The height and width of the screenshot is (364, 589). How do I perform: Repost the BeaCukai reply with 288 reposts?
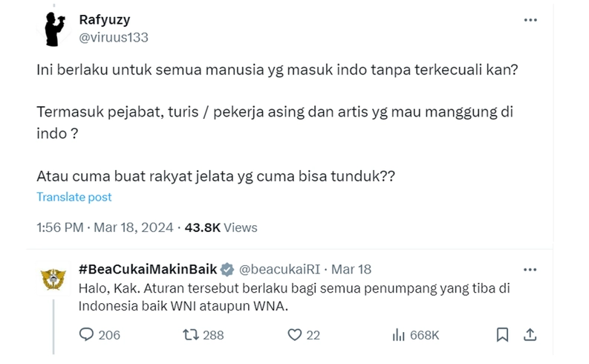coord(189,335)
